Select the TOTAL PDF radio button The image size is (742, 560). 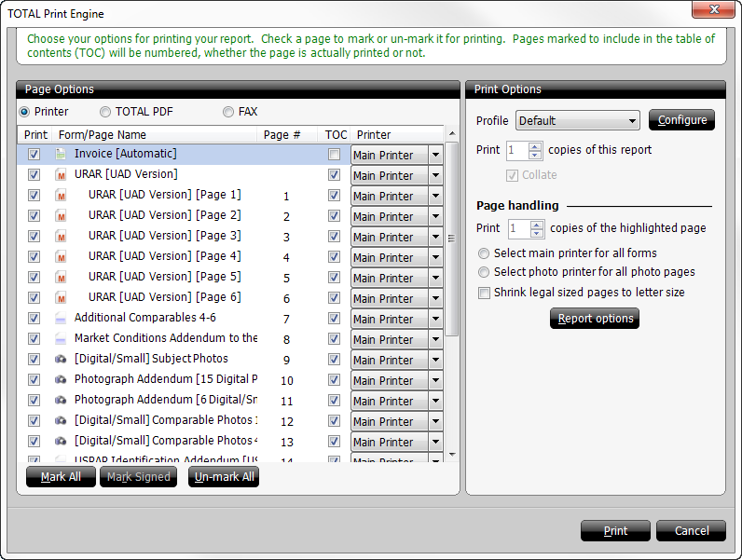coord(105,112)
